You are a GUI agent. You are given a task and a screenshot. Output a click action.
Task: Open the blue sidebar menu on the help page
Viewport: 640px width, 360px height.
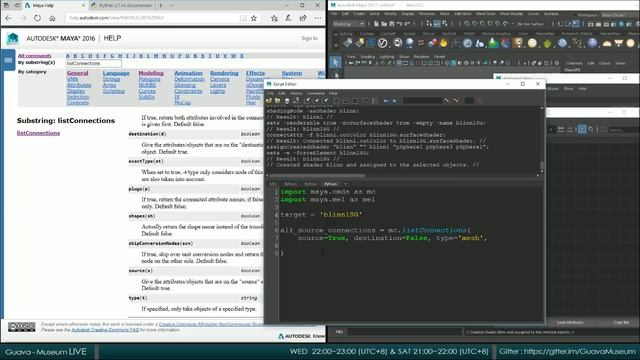tap(8, 60)
